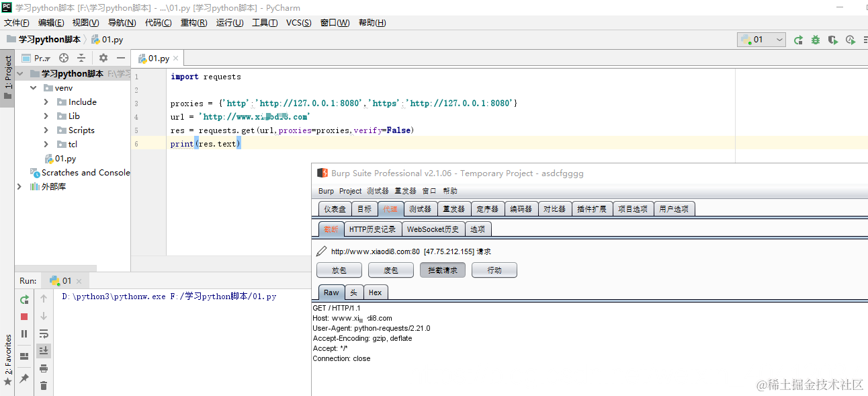Open the 重构(R) menu

pos(193,22)
